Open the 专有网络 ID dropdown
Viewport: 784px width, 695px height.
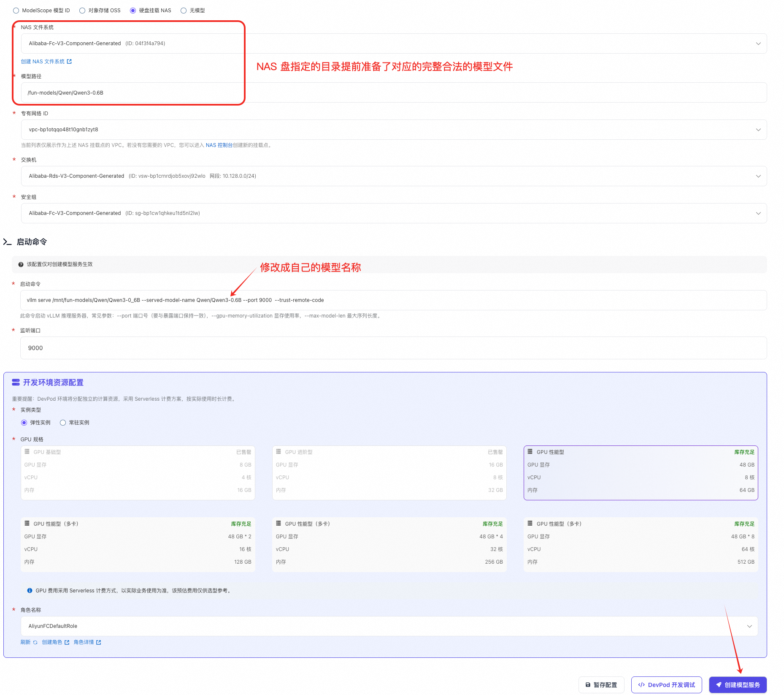[x=394, y=130]
